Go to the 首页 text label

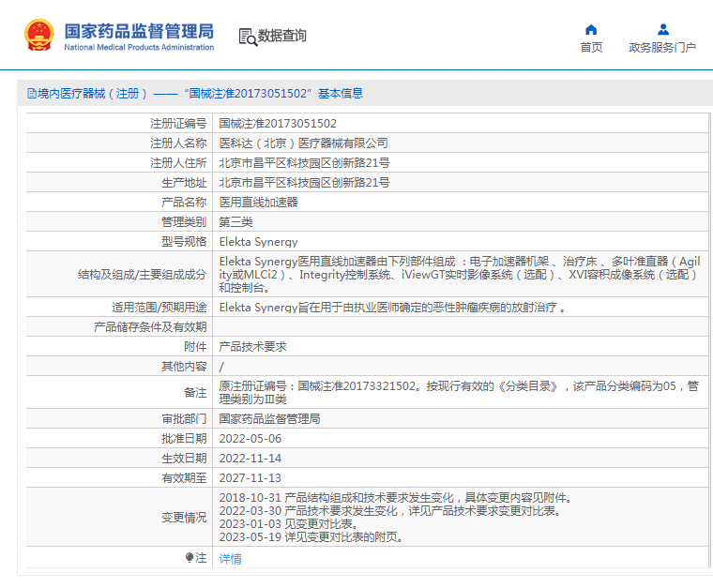(x=591, y=48)
